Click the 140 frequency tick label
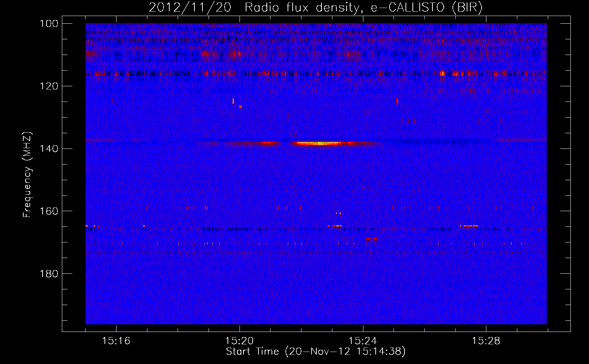 (48, 149)
